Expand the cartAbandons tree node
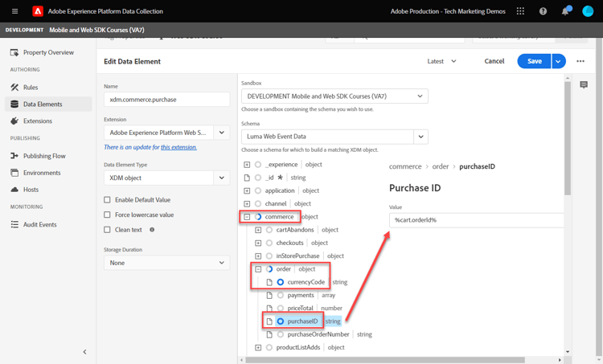The height and width of the screenshot is (364, 603). [258, 230]
